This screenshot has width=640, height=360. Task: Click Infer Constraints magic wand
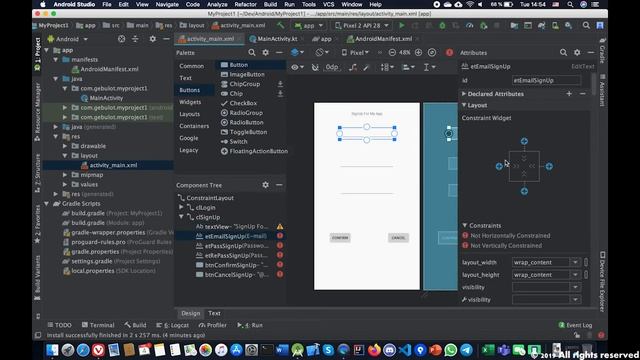[366, 67]
